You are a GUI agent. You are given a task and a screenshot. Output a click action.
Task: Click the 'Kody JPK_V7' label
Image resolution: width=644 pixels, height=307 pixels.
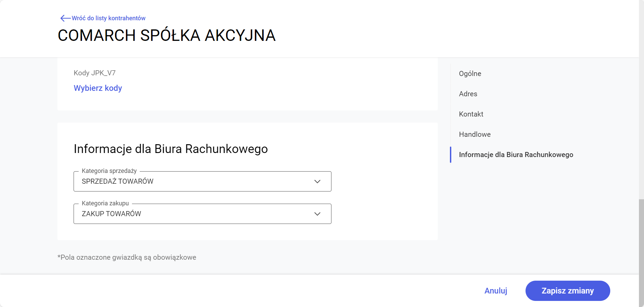coord(95,73)
